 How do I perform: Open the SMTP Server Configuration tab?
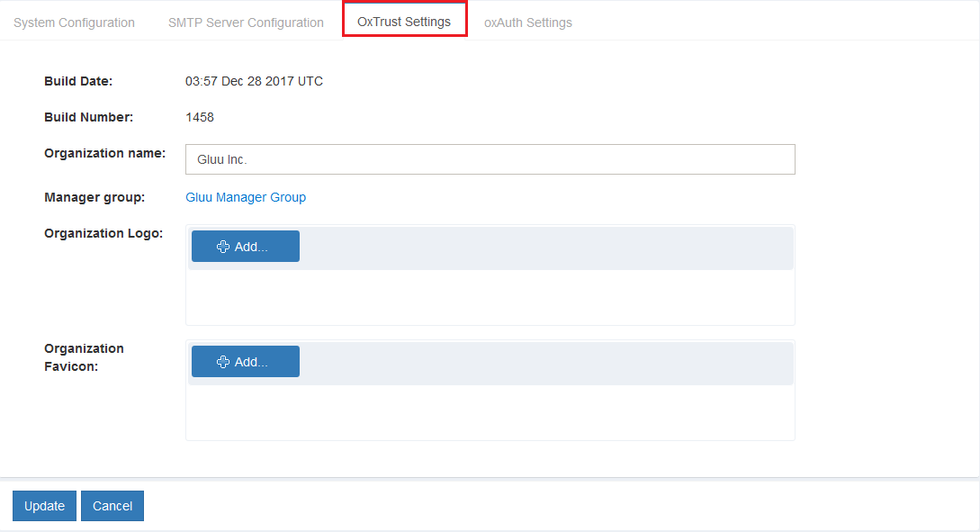[246, 23]
